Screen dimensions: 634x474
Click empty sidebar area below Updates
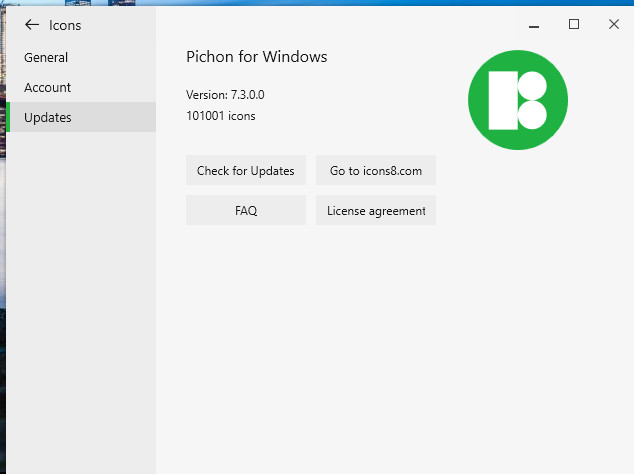tap(80, 300)
